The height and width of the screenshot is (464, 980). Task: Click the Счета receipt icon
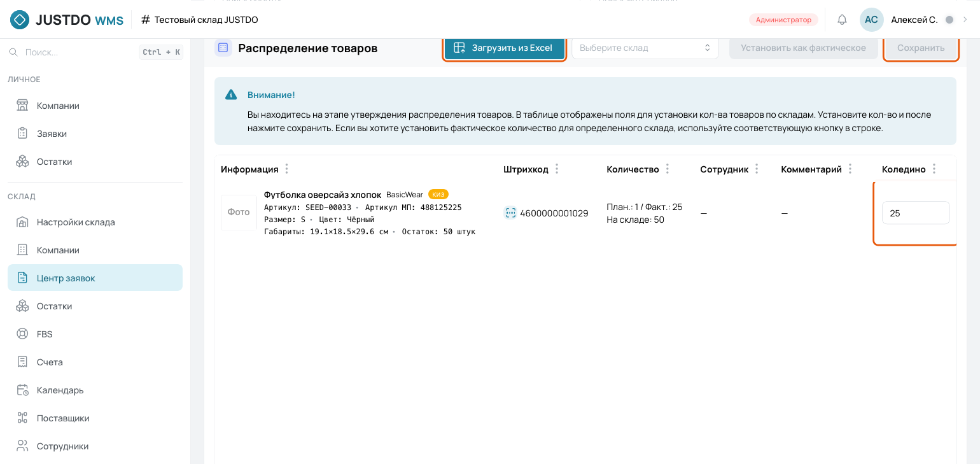(22, 362)
